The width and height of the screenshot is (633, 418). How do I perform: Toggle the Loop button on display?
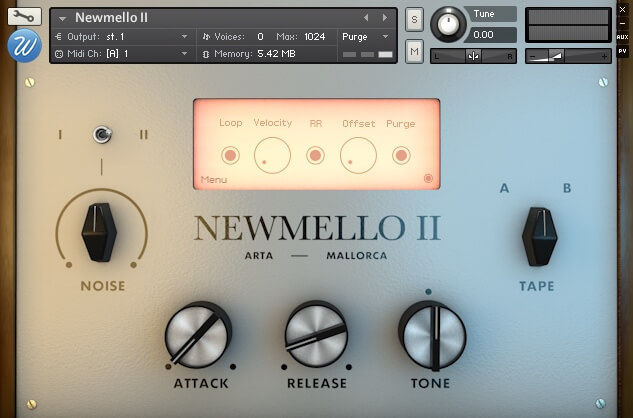click(x=230, y=155)
